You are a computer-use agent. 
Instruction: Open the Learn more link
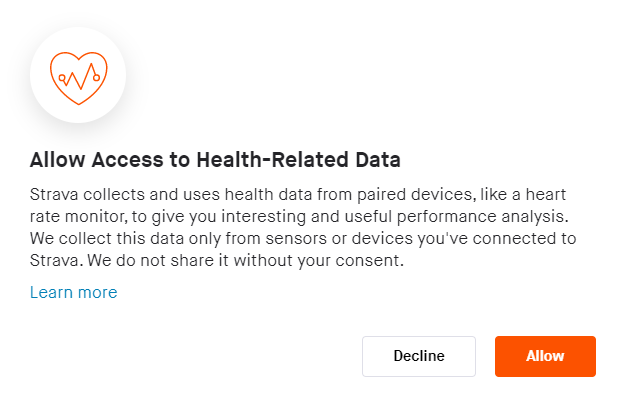point(73,293)
